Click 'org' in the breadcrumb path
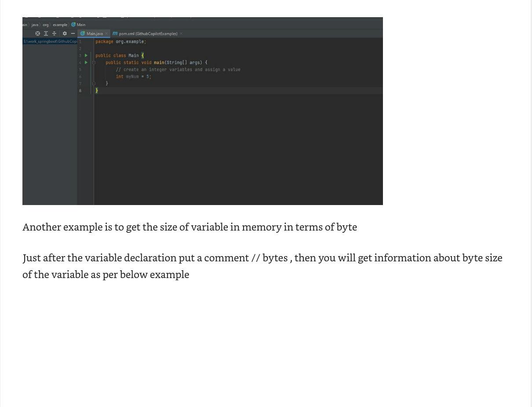Screen dimensions: 532x407 coord(45,25)
